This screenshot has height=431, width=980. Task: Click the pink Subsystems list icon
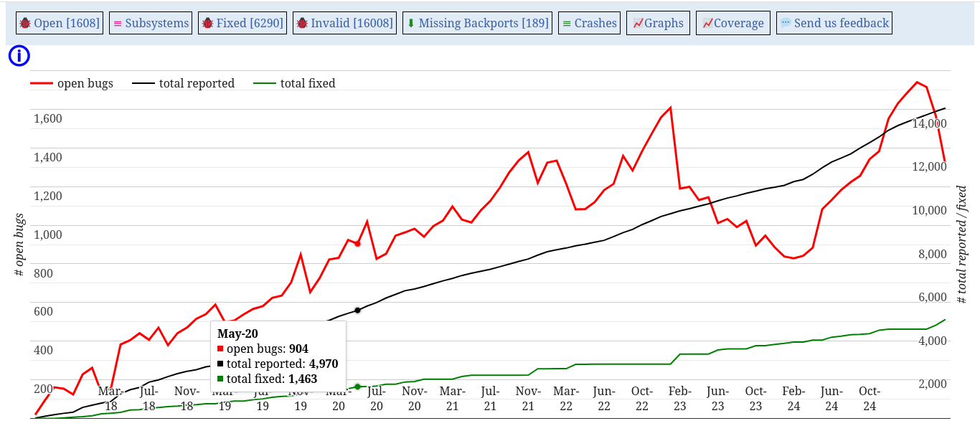click(117, 23)
